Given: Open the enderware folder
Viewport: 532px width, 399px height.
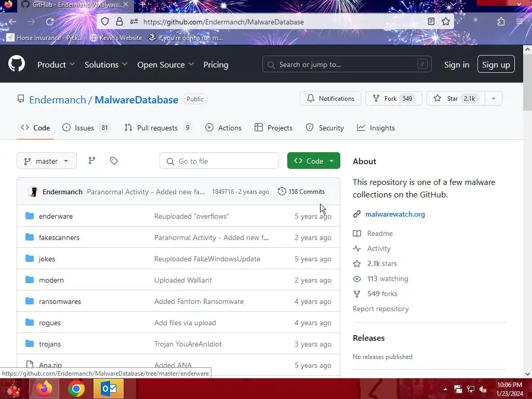Looking at the screenshot, I should [56, 216].
